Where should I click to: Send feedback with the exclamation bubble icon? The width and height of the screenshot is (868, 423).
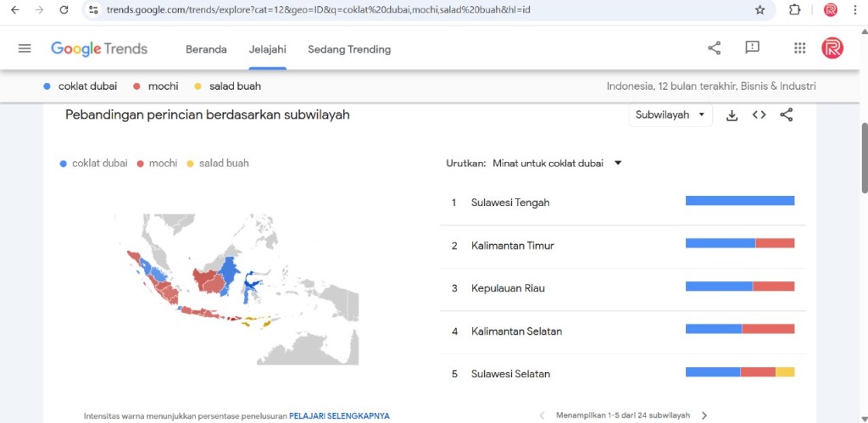tap(752, 47)
